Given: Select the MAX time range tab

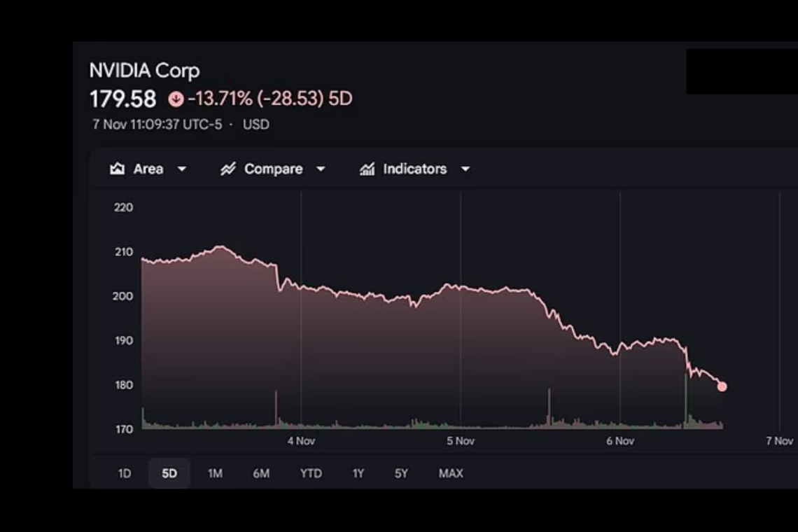Looking at the screenshot, I should pyautogui.click(x=451, y=473).
